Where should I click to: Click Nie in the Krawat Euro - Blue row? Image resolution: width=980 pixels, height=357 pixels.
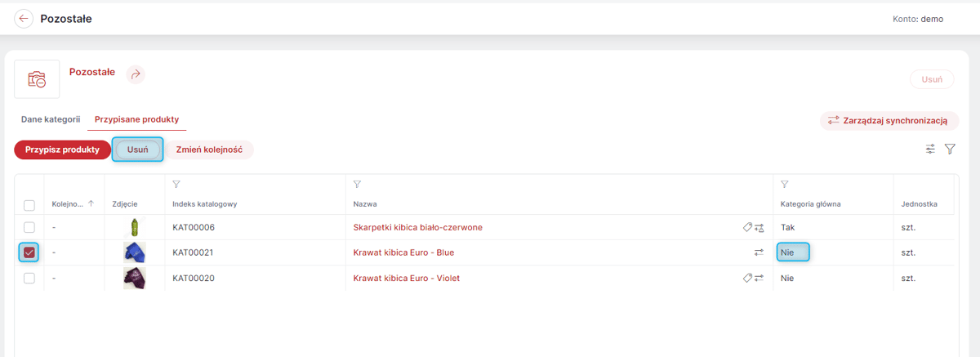click(787, 252)
